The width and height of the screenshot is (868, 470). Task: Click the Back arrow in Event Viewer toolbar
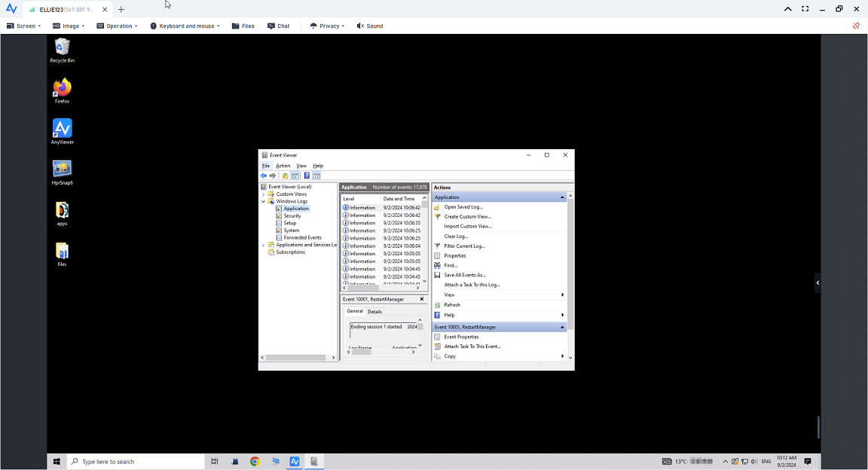tap(264, 175)
